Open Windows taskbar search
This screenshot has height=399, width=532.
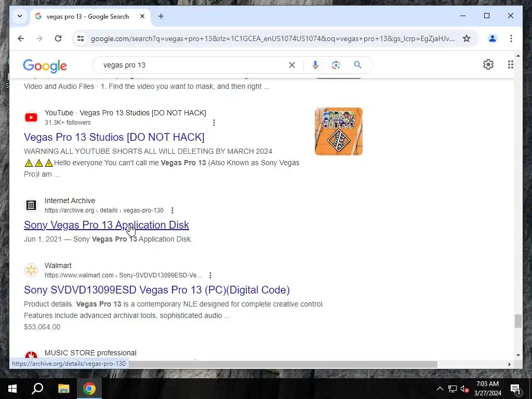point(37,389)
